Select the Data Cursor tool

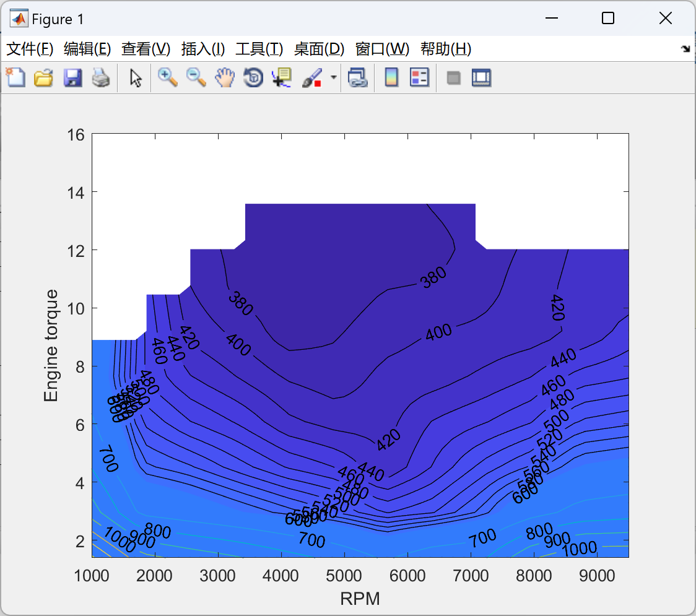point(282,77)
